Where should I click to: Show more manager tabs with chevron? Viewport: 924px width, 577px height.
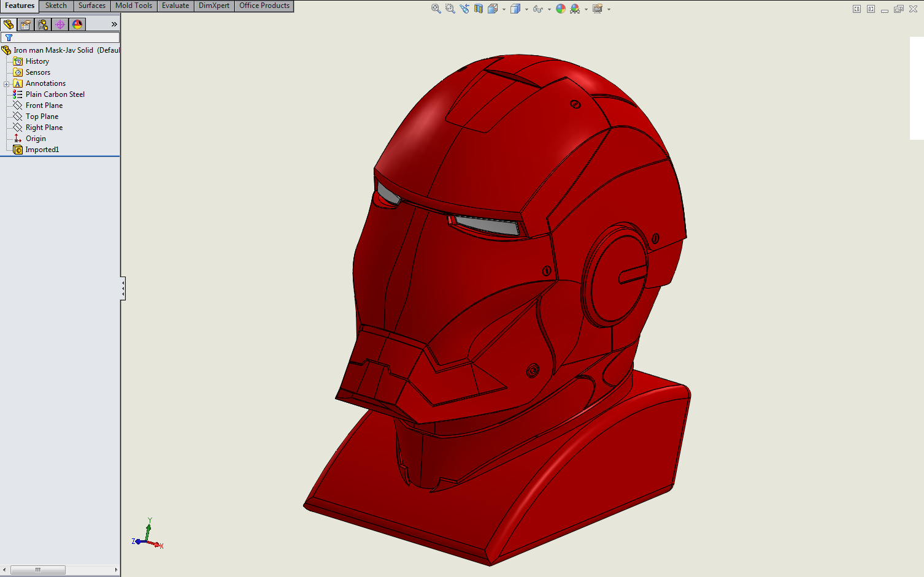click(x=114, y=25)
